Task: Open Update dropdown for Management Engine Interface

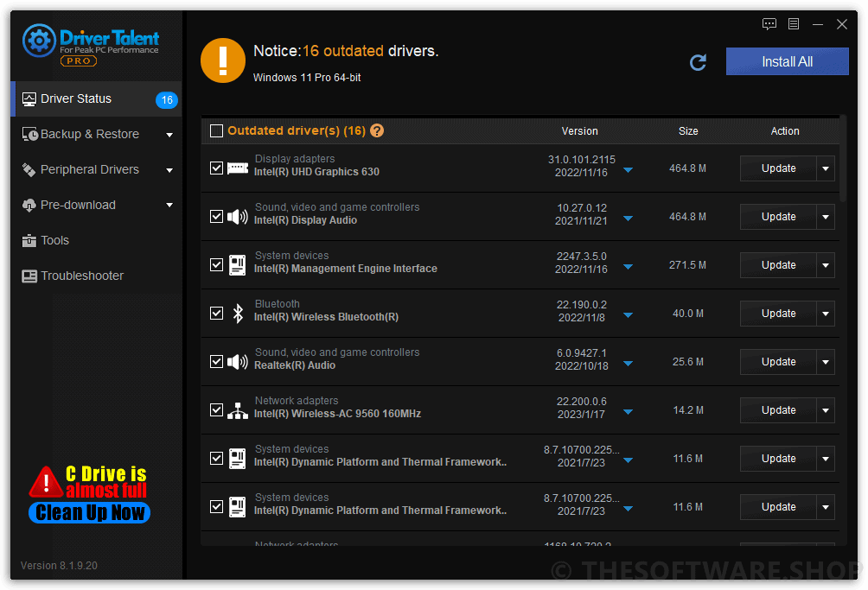Action: (826, 265)
